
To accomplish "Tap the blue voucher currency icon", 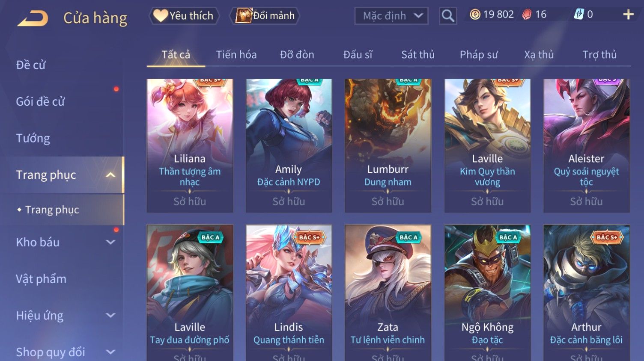I will point(579,15).
